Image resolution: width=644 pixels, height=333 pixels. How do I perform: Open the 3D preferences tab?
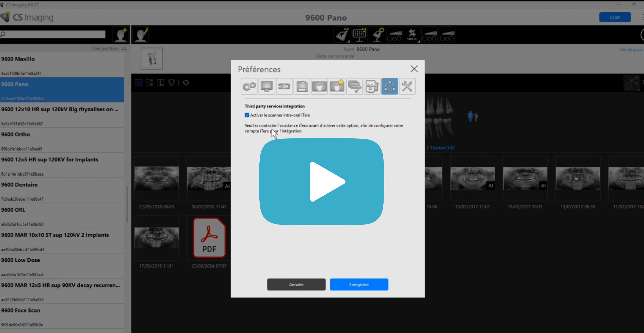point(284,86)
